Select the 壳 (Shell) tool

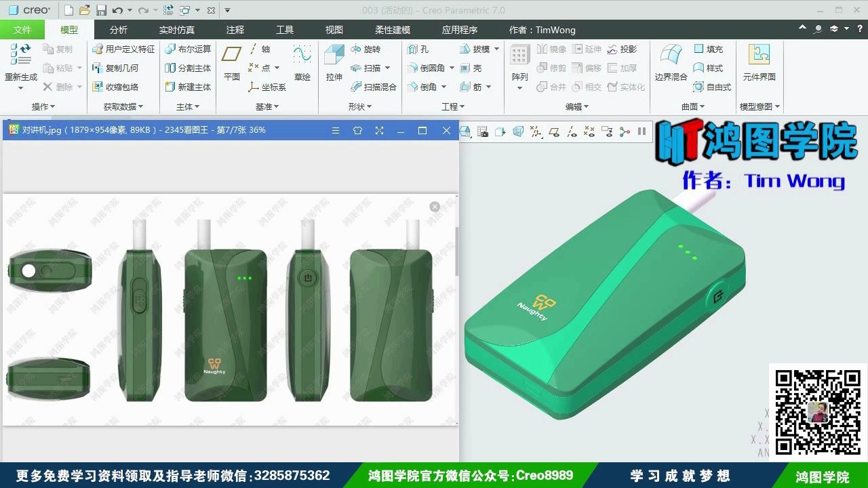tap(471, 68)
